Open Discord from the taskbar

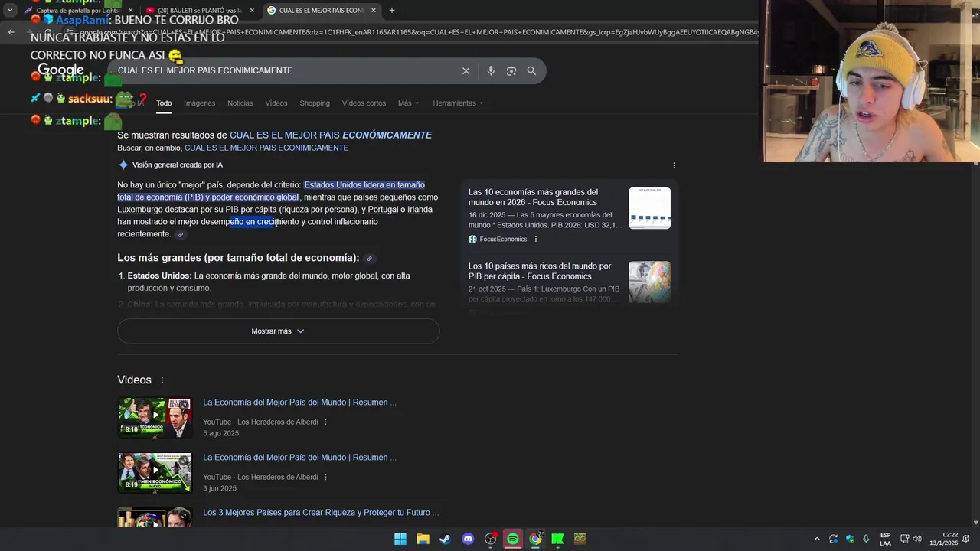pos(468,539)
